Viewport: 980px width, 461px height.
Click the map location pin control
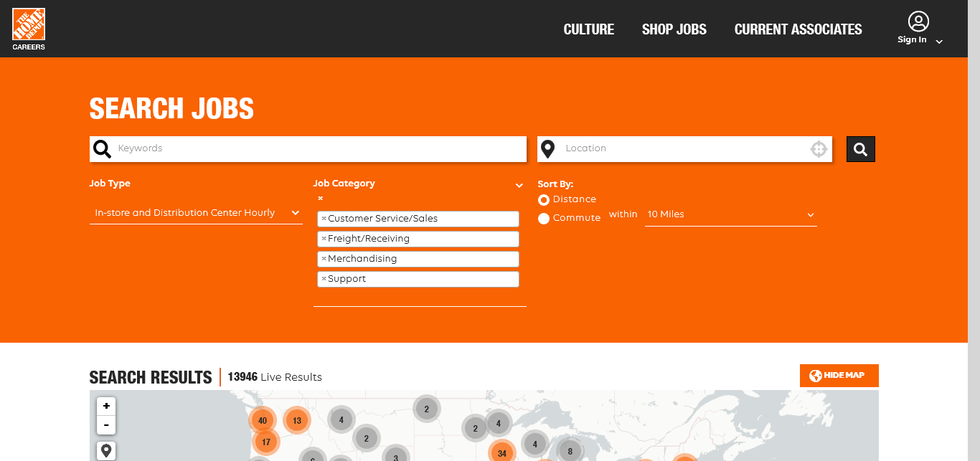pyautogui.click(x=106, y=450)
